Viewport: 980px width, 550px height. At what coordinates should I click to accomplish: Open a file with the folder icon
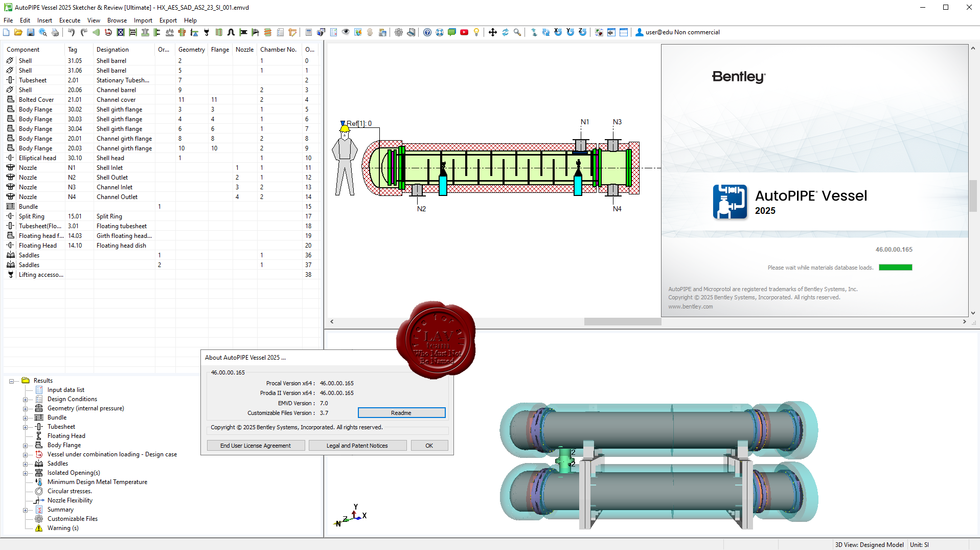click(18, 32)
